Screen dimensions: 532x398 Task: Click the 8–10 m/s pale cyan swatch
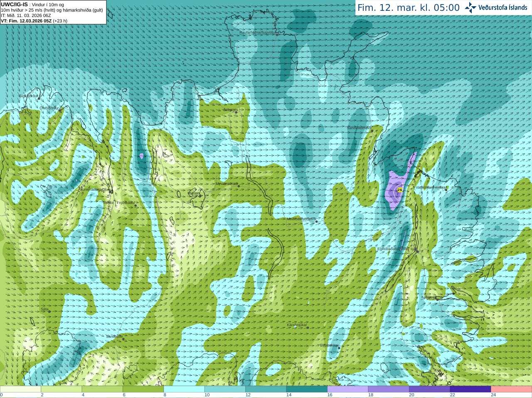pos(184,389)
